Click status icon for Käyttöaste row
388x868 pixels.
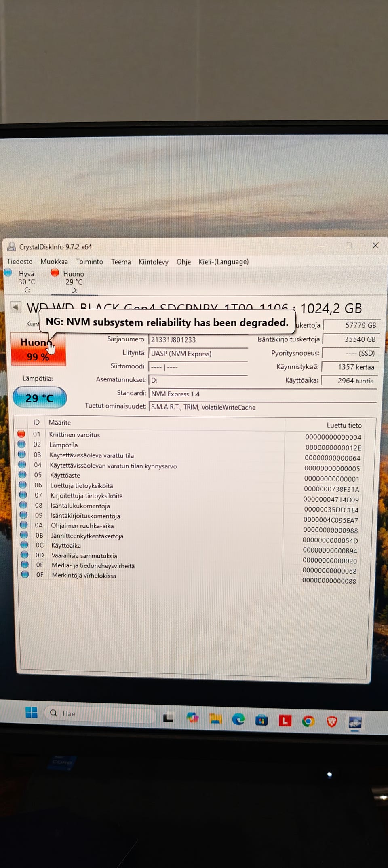pos(23,474)
